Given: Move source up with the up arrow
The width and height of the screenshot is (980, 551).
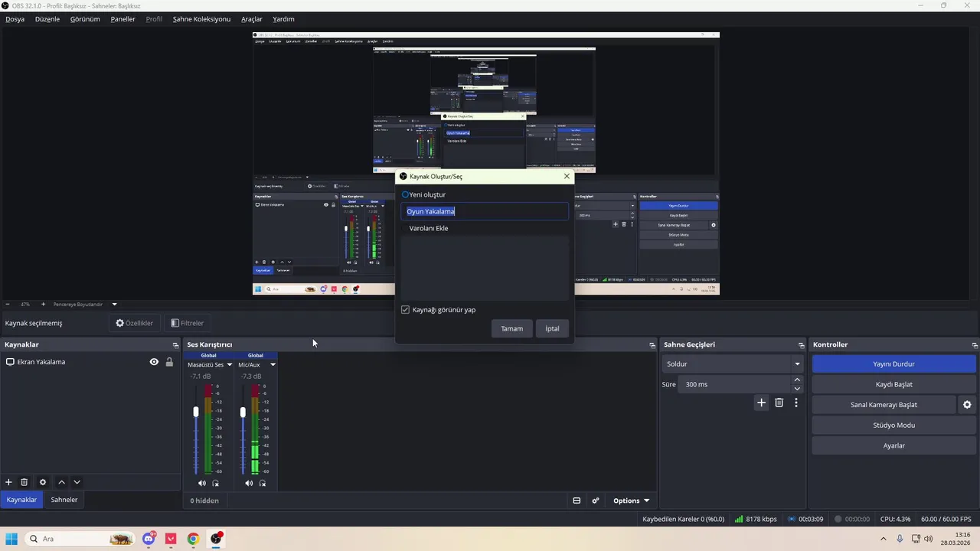Looking at the screenshot, I should coord(61,482).
